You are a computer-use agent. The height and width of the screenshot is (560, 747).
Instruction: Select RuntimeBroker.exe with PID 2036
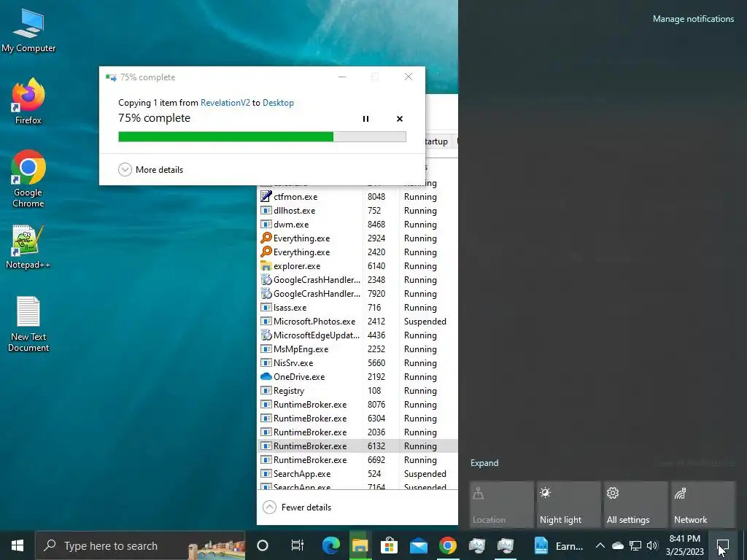[x=357, y=432]
